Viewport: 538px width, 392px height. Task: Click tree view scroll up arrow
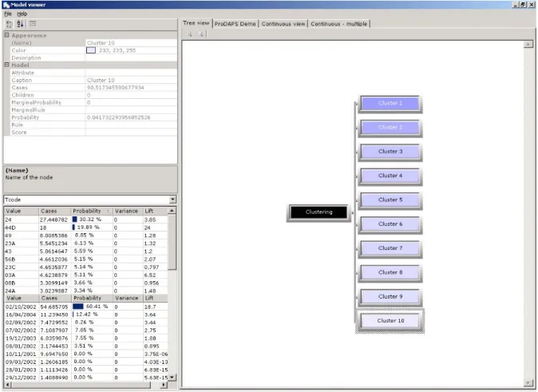click(528, 44)
